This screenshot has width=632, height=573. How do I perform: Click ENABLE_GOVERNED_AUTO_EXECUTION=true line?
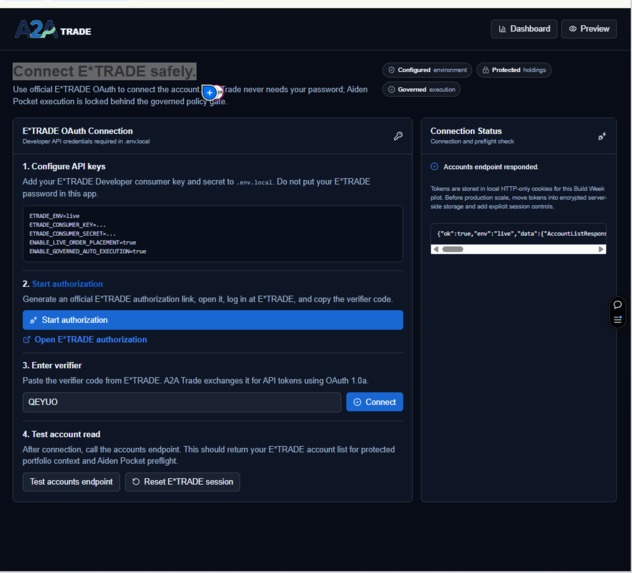87,251
